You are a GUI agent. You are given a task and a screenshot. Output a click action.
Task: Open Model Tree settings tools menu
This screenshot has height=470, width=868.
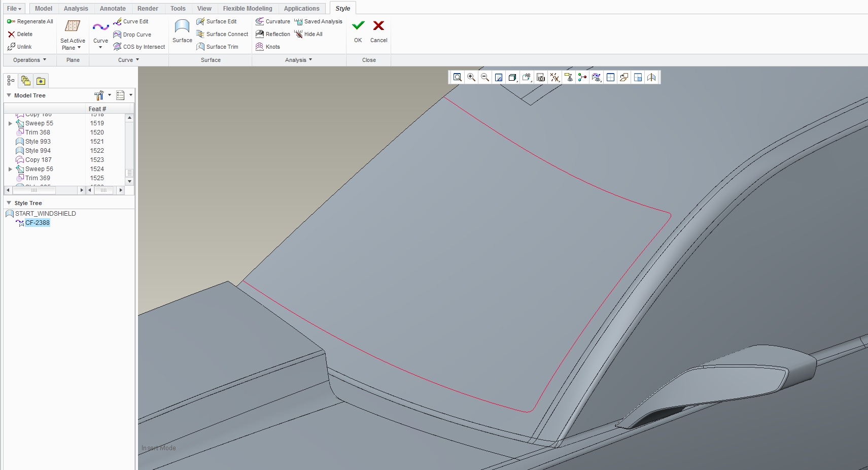[x=102, y=95]
